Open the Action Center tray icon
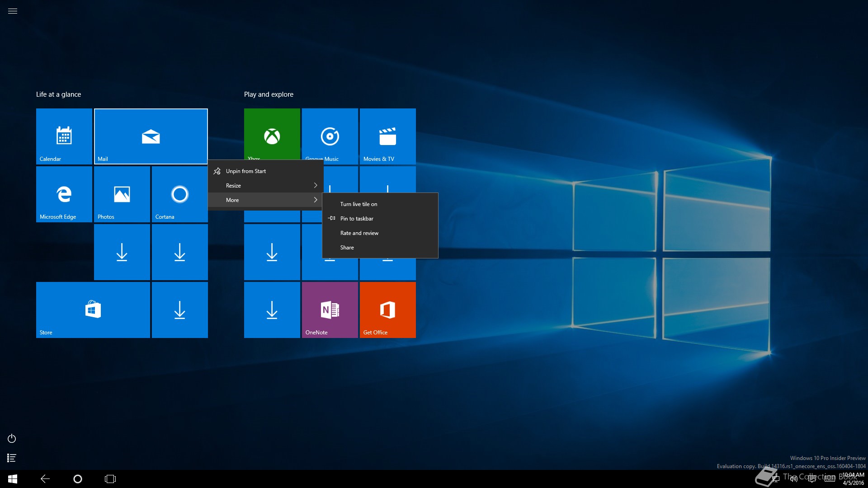The image size is (868, 488). click(x=811, y=479)
